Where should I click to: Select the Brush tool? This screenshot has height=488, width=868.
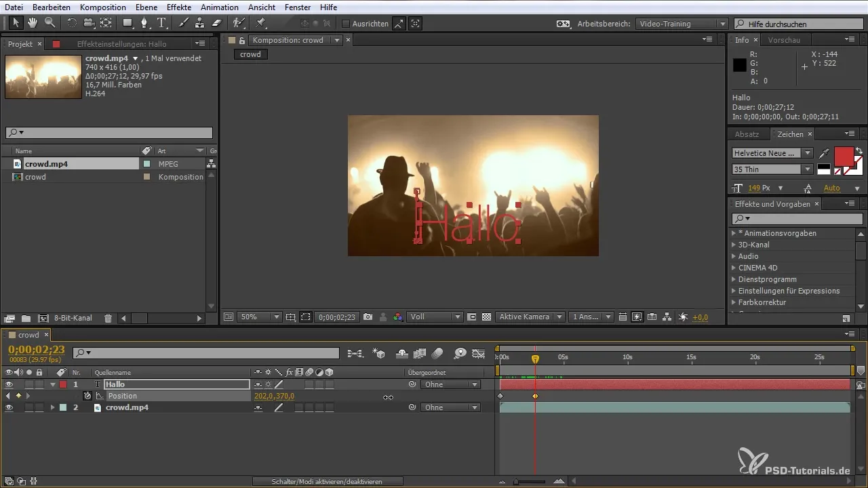coord(183,23)
